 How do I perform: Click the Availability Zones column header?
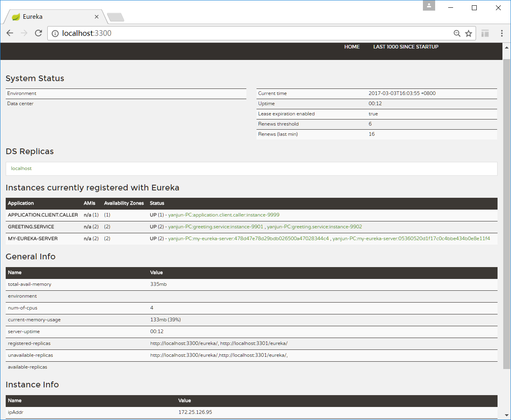124,203
